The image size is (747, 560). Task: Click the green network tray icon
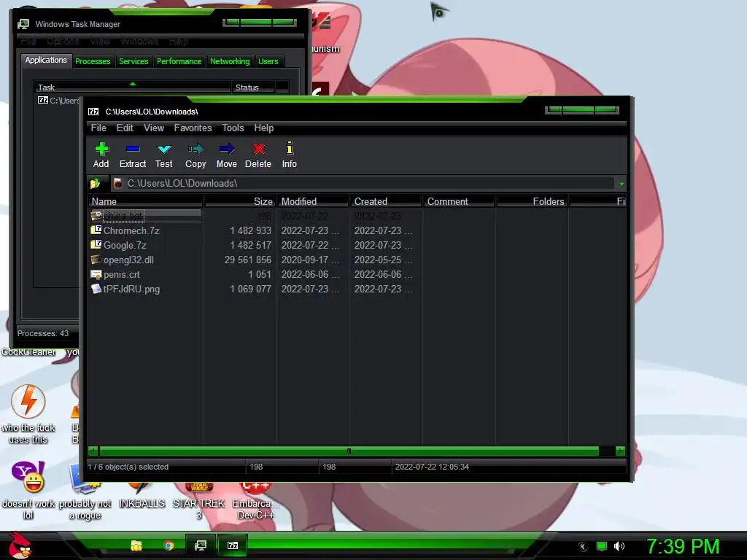click(x=602, y=546)
